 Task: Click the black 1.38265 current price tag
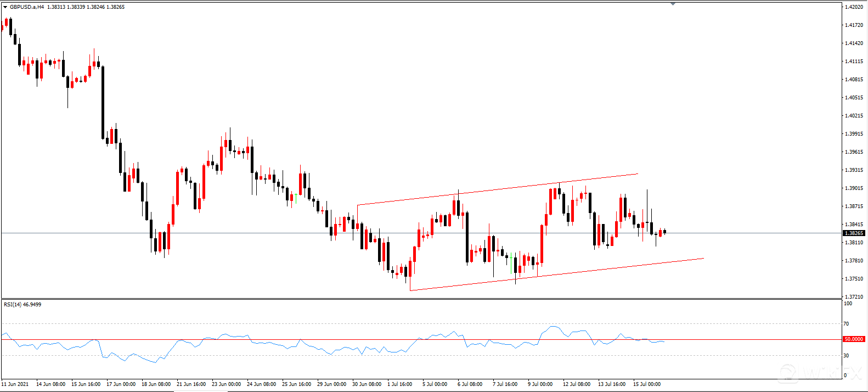[854, 233]
